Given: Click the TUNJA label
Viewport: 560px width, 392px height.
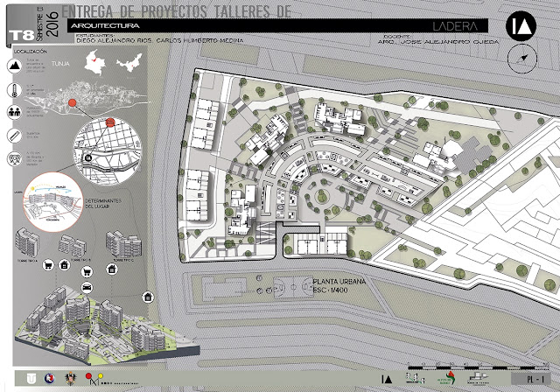Looking at the screenshot, I should point(60,64).
